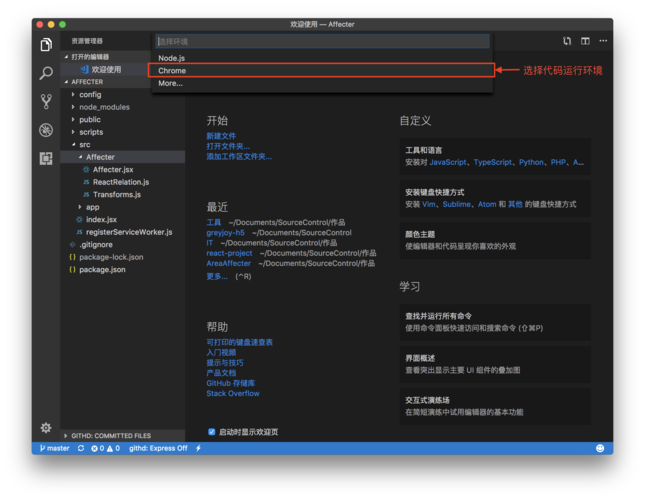Viewport: 645px width, 500px height.
Task: Open Affecter.jsx file
Action: 113,169
